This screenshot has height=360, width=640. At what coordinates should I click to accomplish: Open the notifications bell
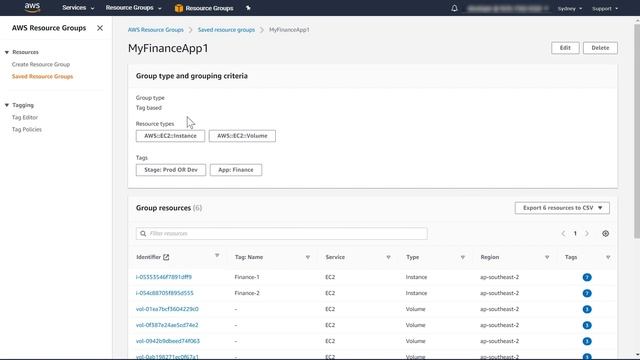(x=454, y=8)
